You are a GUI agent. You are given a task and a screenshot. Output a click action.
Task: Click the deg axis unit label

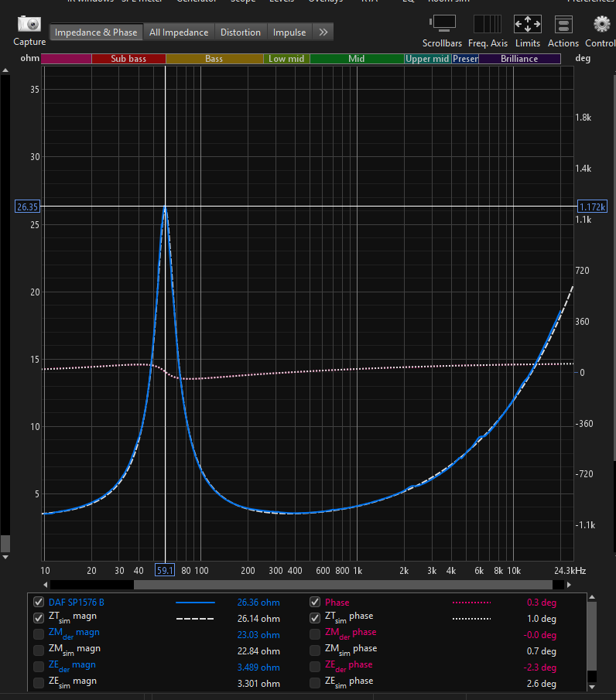pos(583,59)
